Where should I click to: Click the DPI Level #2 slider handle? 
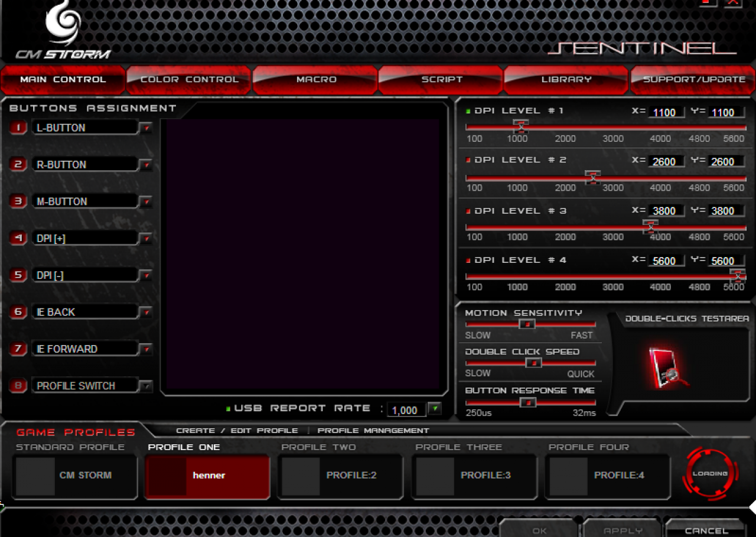pyautogui.click(x=593, y=177)
